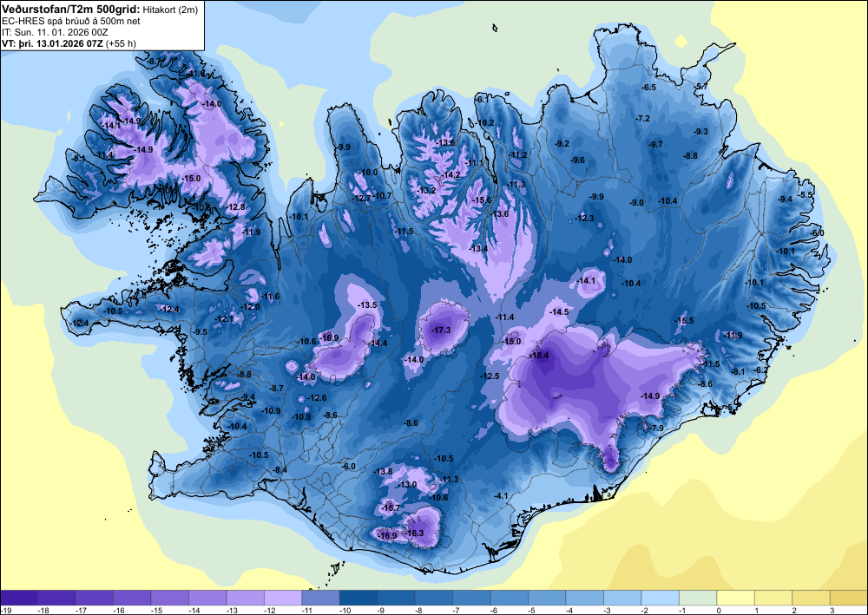This screenshot has width=868, height=615.
Task: Select the -14.2 temperature label
Action: pyautogui.click(x=451, y=174)
